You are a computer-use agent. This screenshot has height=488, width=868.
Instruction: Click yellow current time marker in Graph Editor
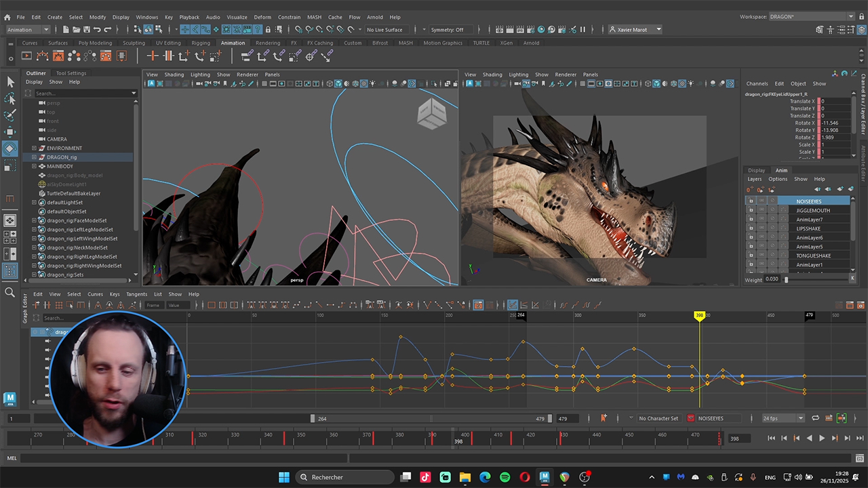click(x=699, y=315)
